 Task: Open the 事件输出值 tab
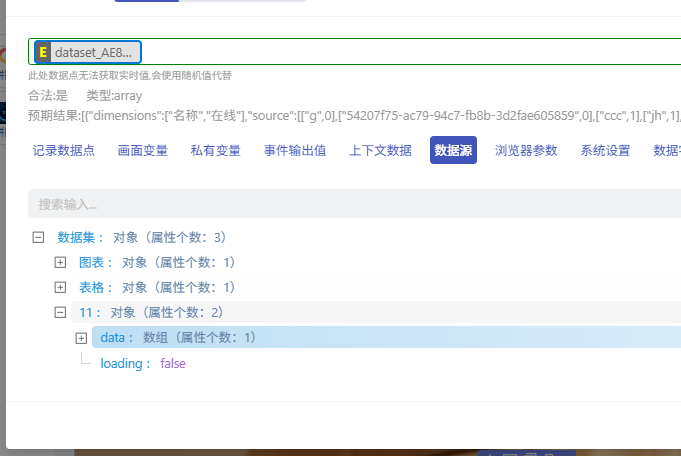pos(295,150)
